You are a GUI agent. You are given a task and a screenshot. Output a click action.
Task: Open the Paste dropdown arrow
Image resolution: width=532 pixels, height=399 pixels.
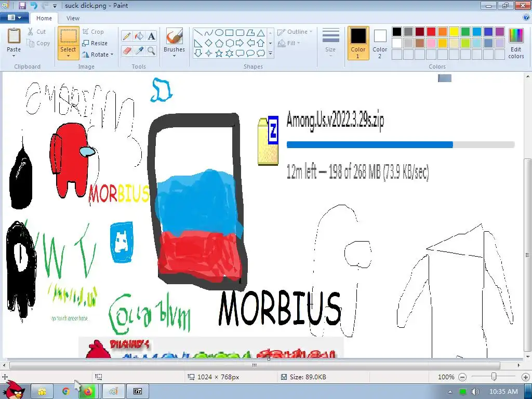click(x=14, y=56)
